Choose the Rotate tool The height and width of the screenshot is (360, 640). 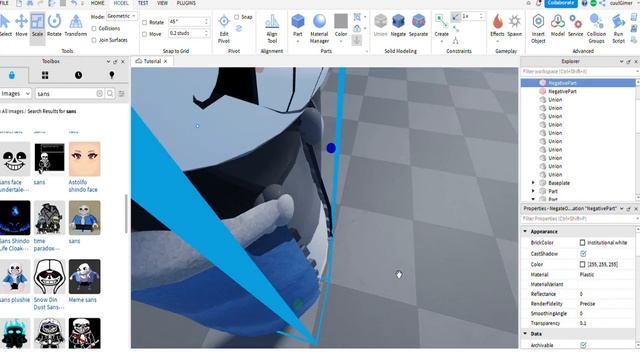54,25
